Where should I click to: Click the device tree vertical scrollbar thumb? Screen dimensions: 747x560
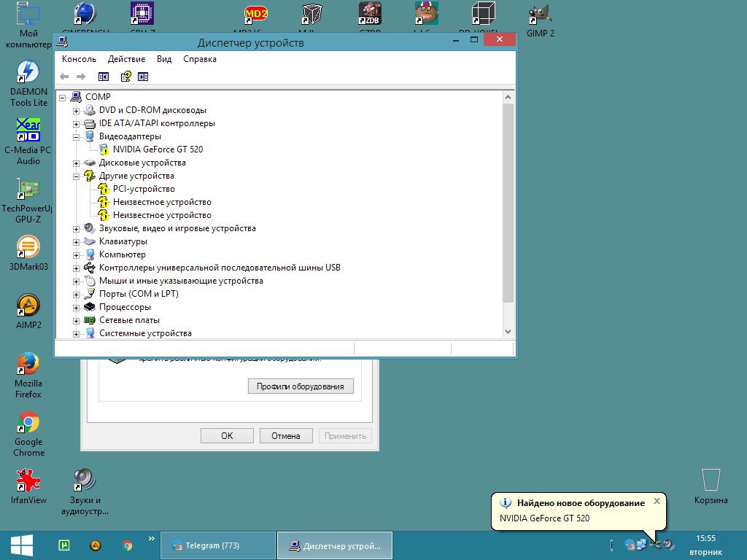point(508,203)
